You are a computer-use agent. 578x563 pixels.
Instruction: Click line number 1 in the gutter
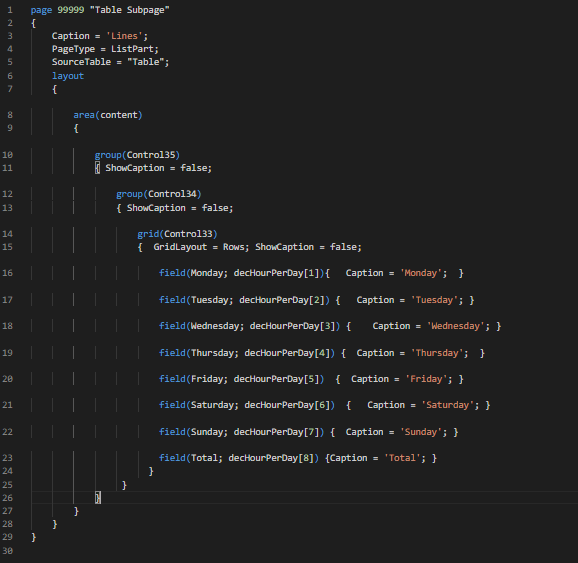click(x=10, y=10)
